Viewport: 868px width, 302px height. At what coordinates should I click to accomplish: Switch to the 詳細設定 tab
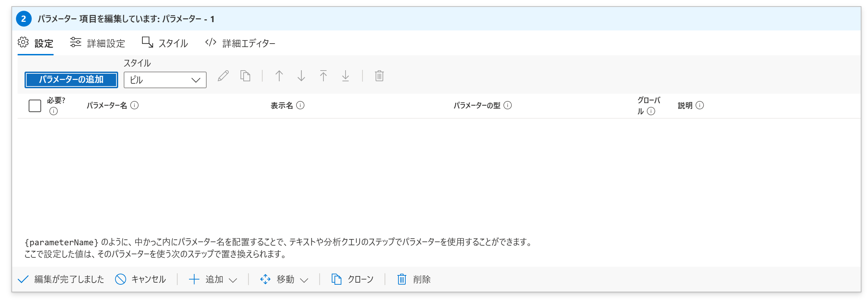click(x=97, y=43)
